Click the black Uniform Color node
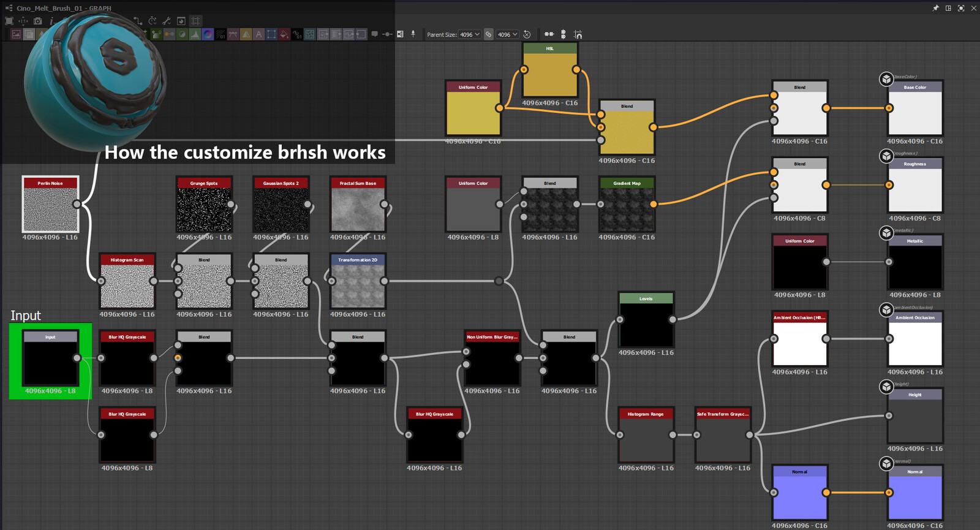 click(800, 262)
